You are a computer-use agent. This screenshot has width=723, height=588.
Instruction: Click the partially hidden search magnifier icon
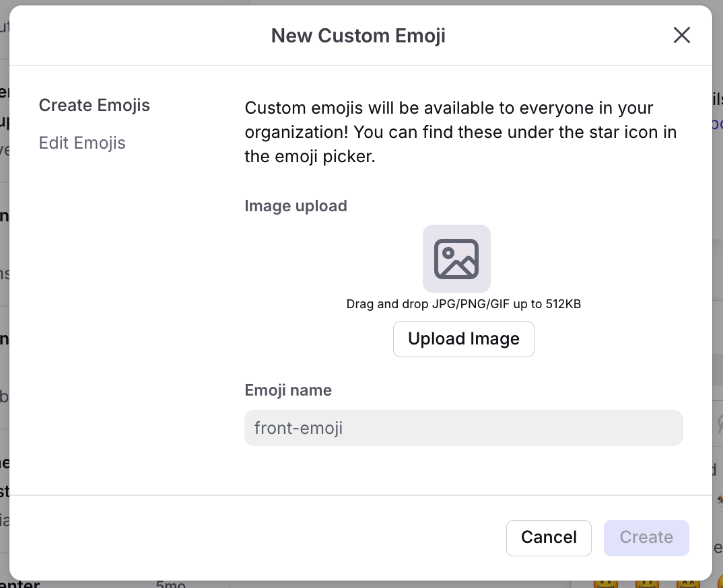coord(719,425)
